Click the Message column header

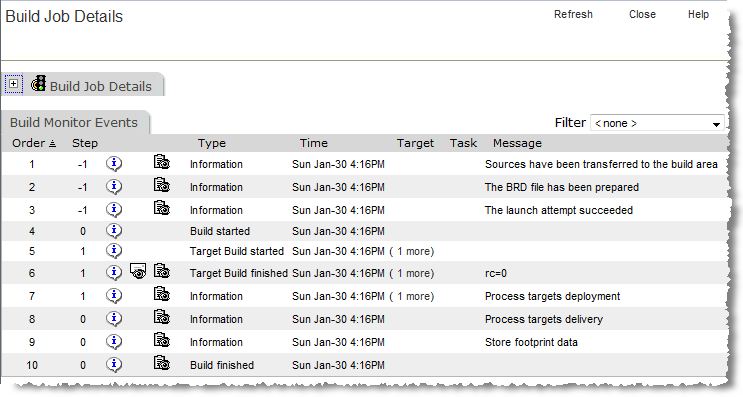click(x=517, y=143)
